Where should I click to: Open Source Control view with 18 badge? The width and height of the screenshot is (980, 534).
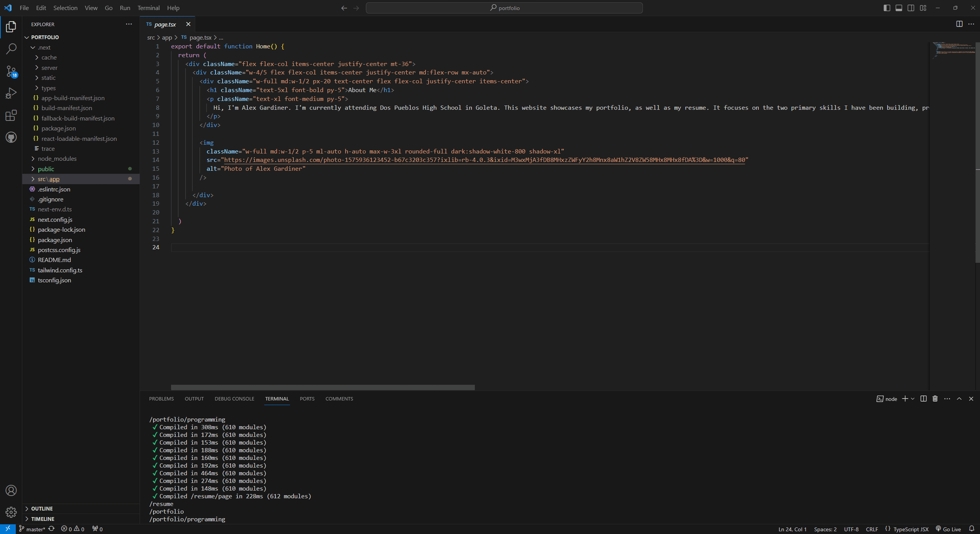tap(11, 71)
